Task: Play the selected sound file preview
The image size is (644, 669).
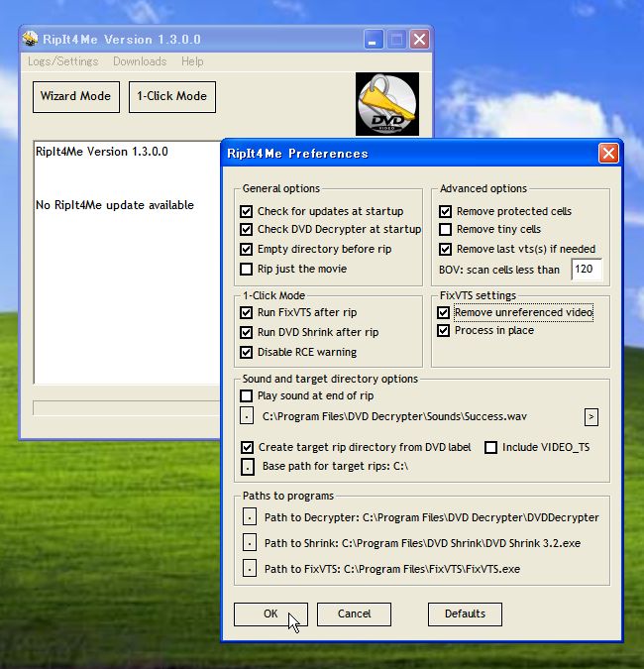Action: click(591, 417)
